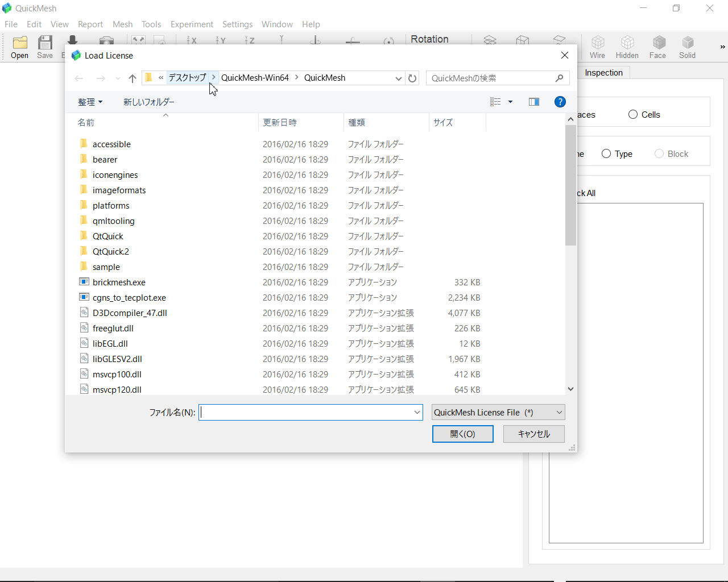Click the search magnifier icon

[x=560, y=78]
